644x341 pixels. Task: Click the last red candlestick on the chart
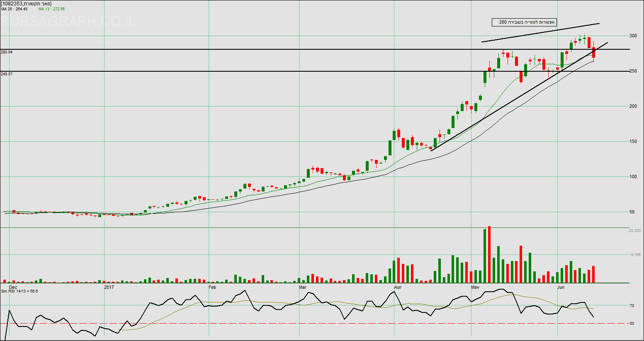click(x=593, y=52)
